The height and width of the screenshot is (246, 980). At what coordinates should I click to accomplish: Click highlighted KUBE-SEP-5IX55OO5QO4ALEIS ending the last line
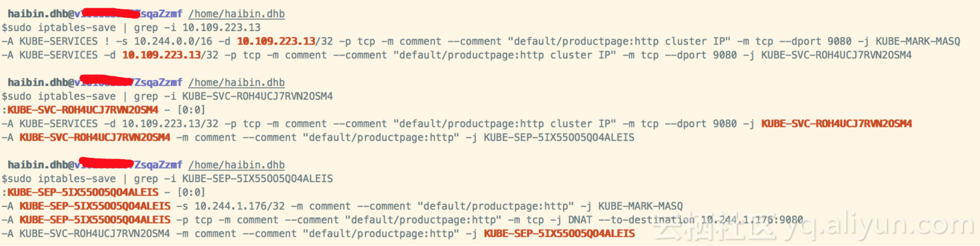559,234
